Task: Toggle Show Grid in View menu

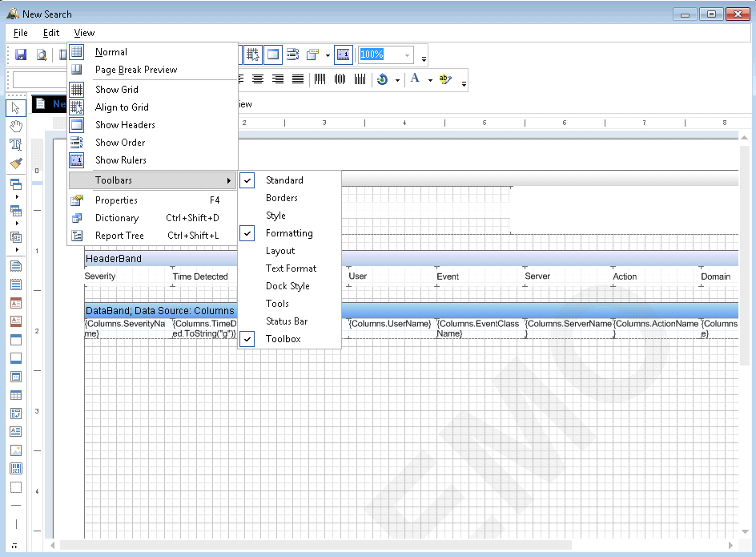Action: point(152,90)
